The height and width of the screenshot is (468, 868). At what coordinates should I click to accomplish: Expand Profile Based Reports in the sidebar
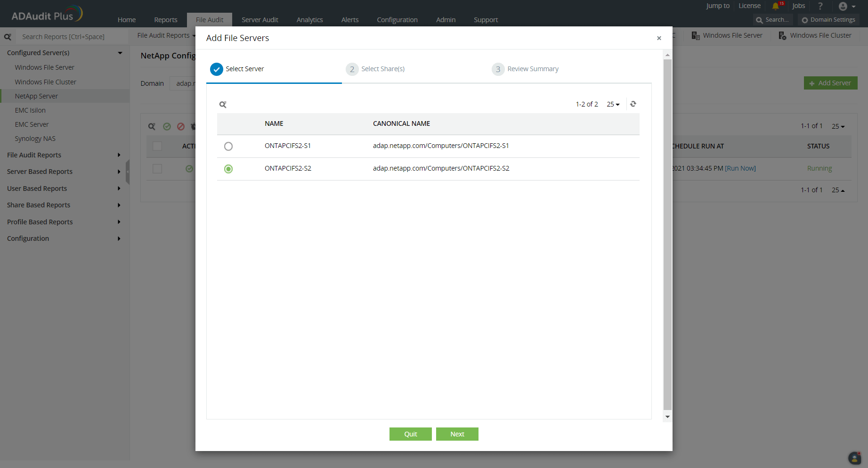(x=119, y=222)
